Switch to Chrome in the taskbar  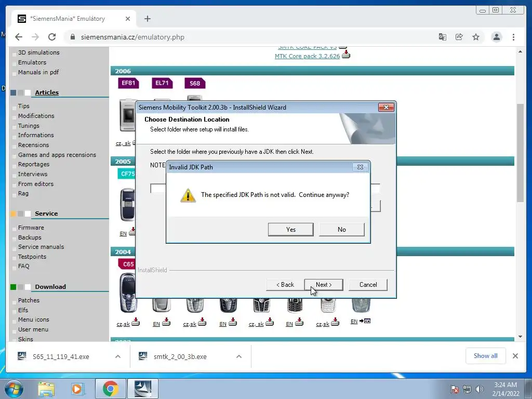110,389
